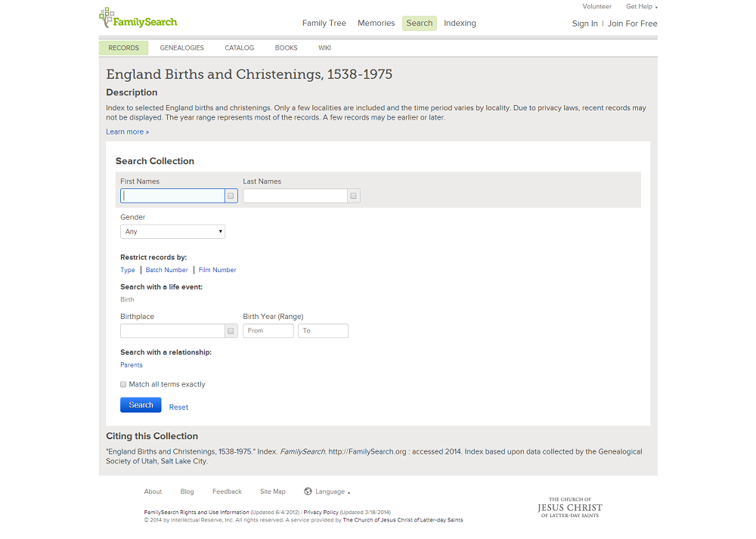
Task: Expand the Type restriction option
Action: (128, 270)
